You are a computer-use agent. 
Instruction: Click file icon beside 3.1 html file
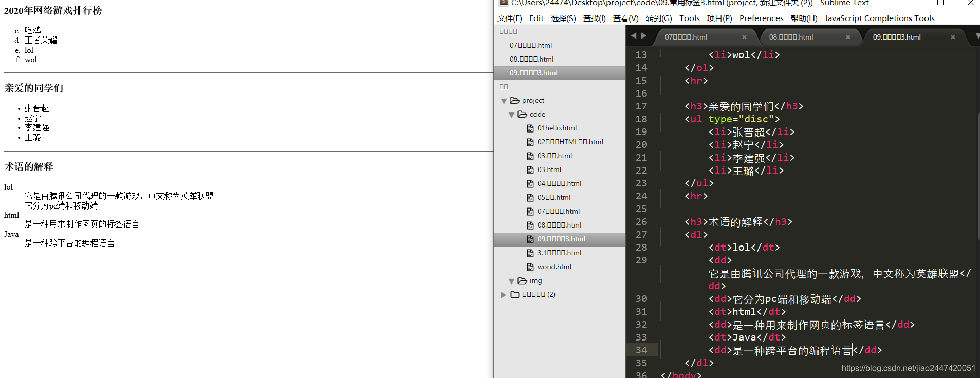[530, 253]
